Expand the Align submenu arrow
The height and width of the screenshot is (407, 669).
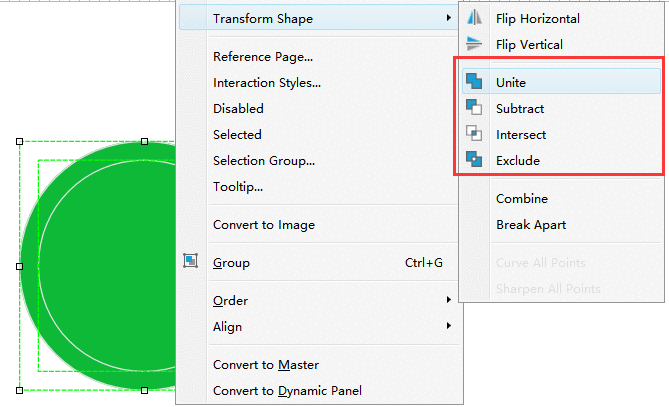(x=448, y=326)
